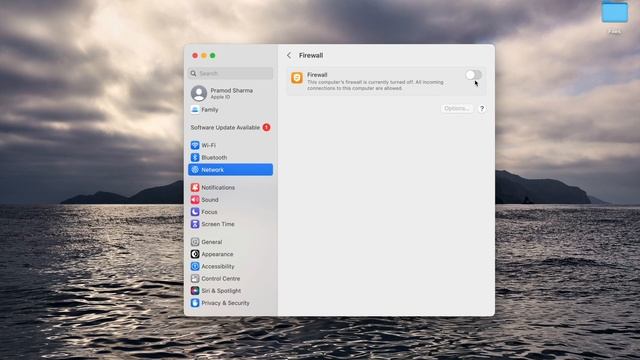Click the orange Firewall icon

coord(297,78)
